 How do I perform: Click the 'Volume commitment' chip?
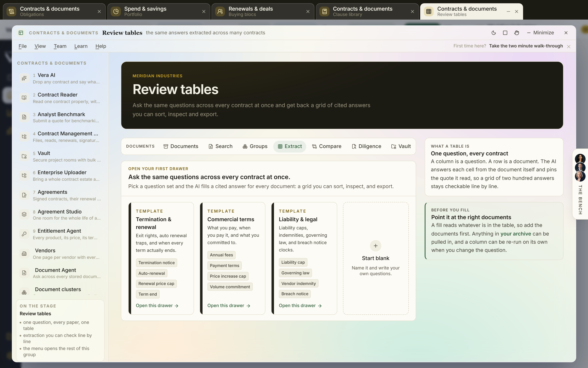pyautogui.click(x=230, y=287)
